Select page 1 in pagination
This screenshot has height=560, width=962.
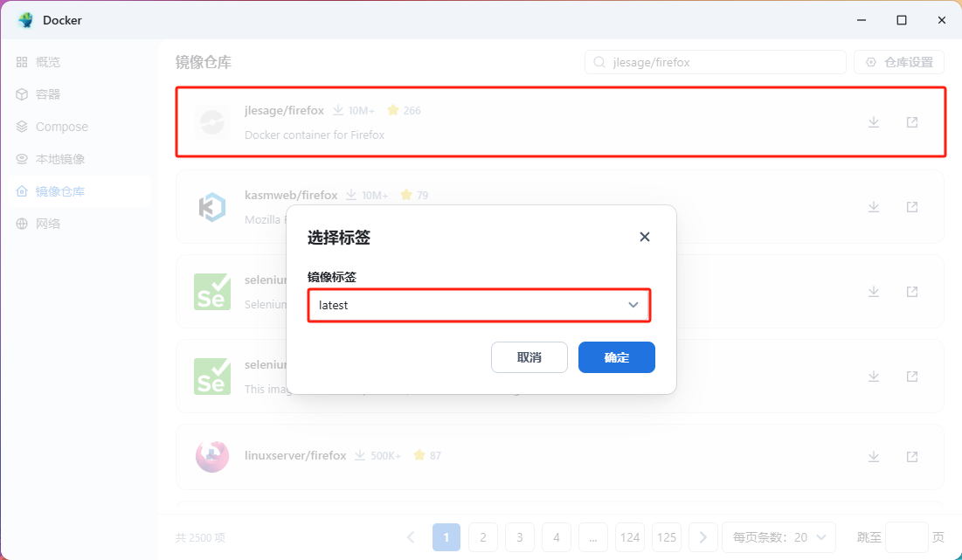446,537
